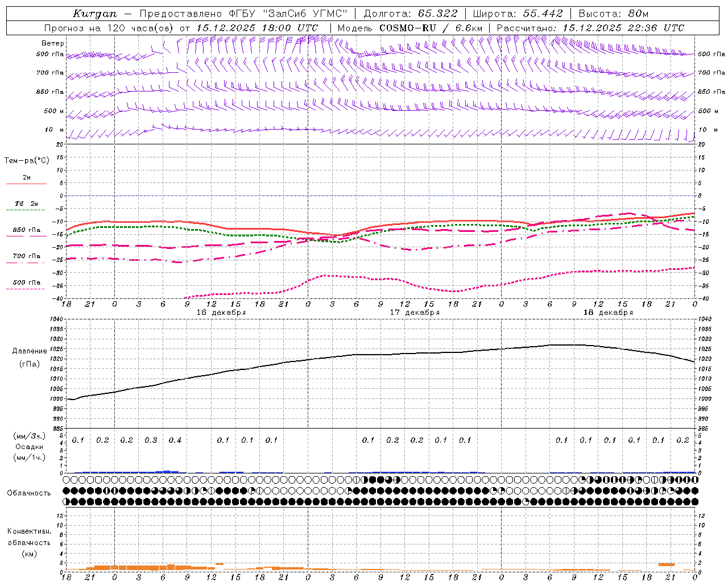This screenshot has height=582, width=728.
Task: Select the "(км)" unit under convective cloudiness
Action: click(30, 553)
